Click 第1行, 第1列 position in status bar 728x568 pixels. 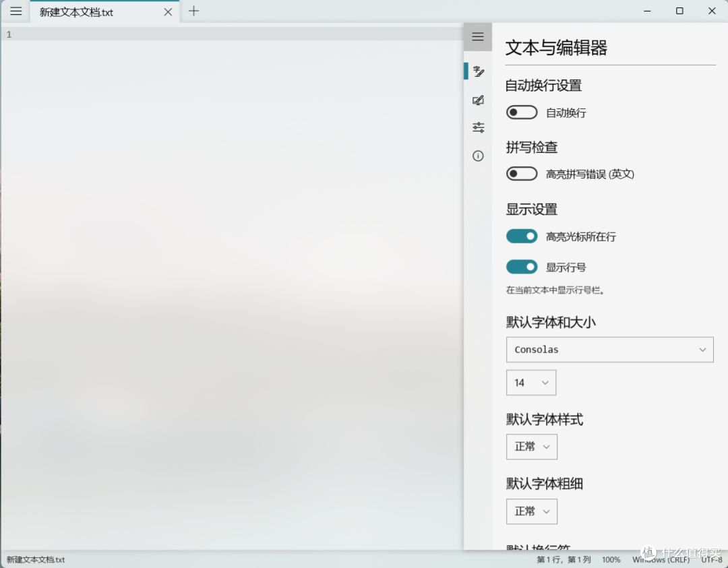pyautogui.click(x=564, y=560)
